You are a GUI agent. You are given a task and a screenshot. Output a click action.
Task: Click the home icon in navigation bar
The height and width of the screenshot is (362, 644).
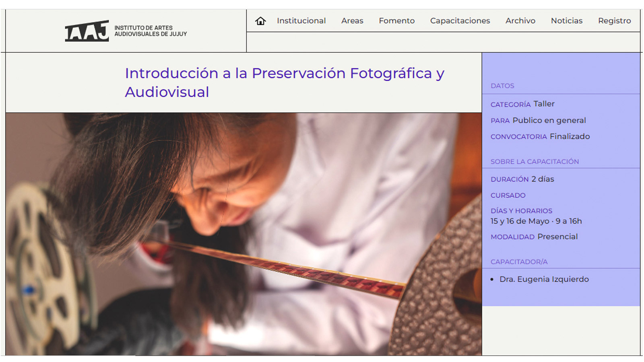point(260,21)
